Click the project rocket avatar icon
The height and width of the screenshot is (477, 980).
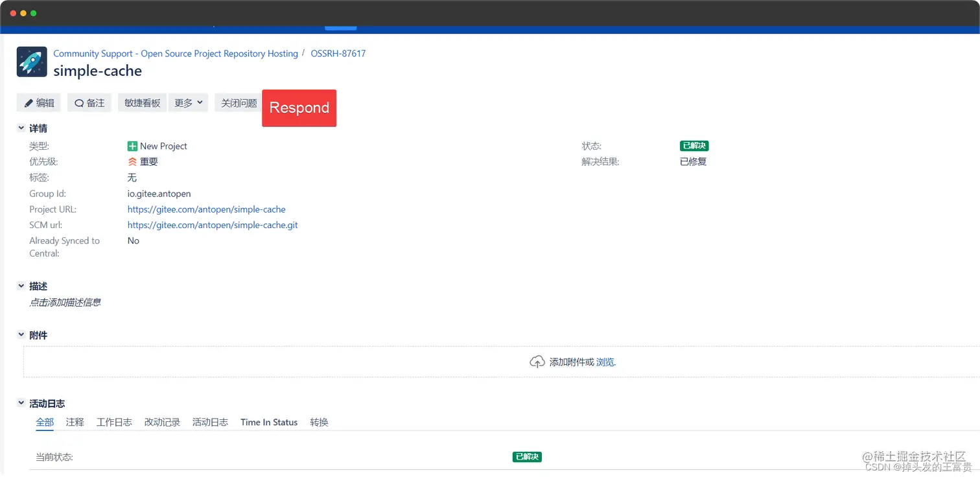coord(32,62)
